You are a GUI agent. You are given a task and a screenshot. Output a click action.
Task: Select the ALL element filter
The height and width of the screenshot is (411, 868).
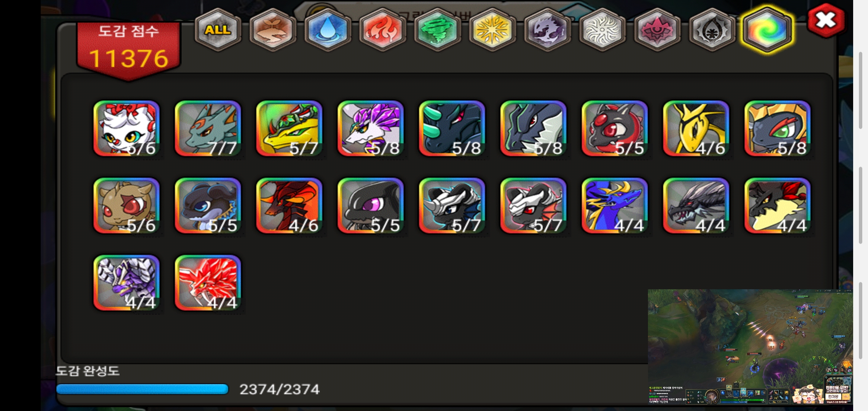tap(218, 30)
